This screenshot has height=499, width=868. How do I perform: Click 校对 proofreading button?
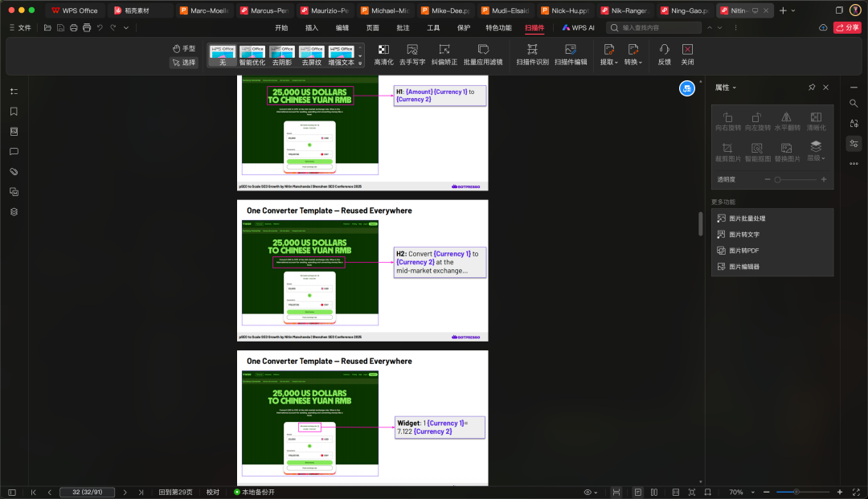(x=212, y=492)
